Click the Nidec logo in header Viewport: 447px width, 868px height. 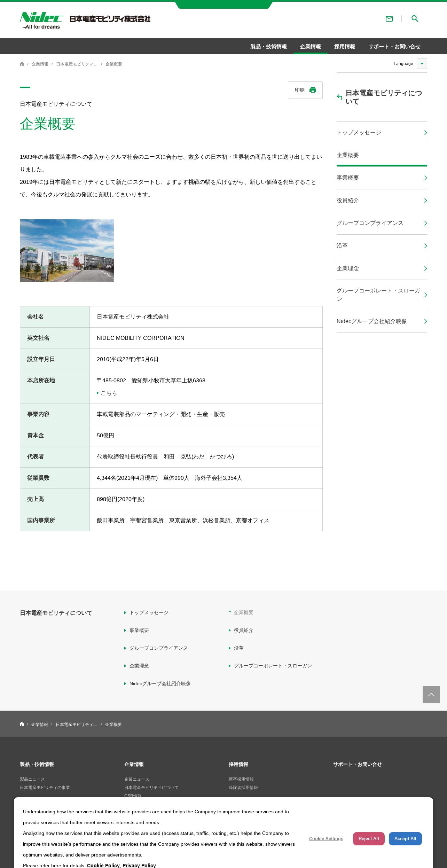(x=41, y=21)
